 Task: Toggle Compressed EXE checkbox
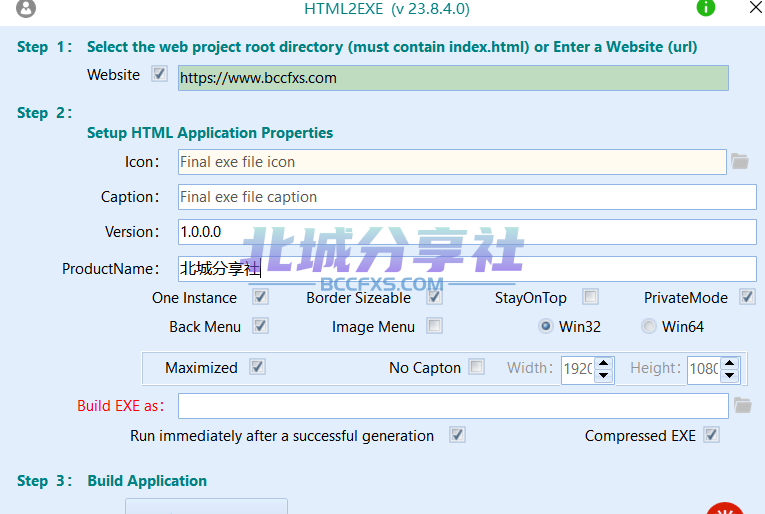(x=711, y=435)
